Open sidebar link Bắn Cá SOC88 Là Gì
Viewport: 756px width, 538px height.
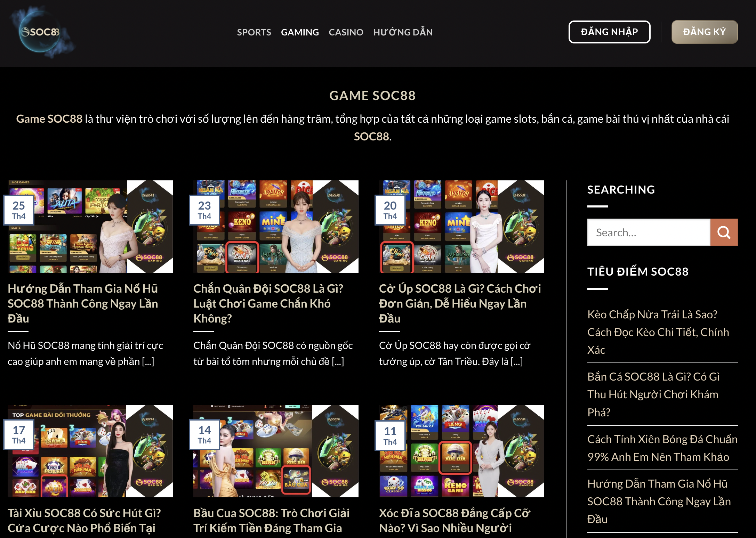[653, 394]
